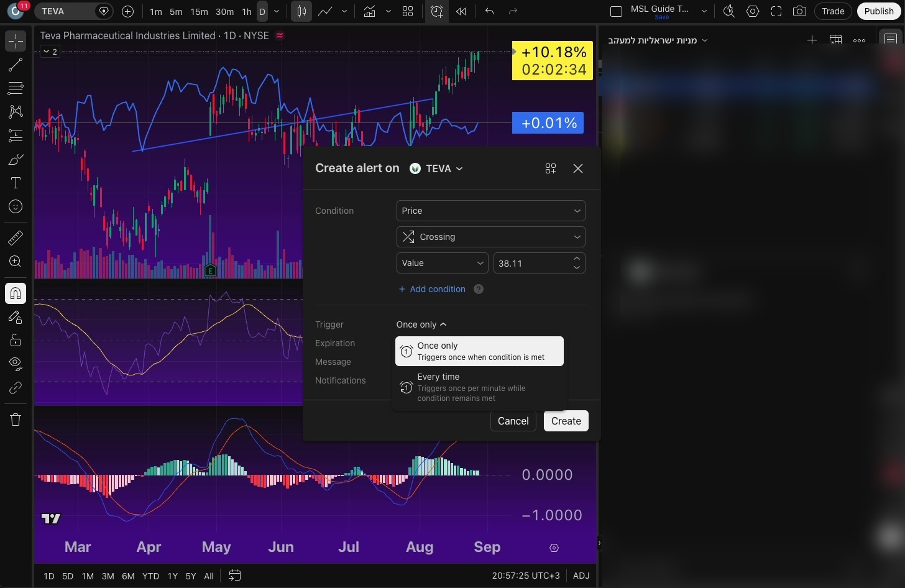The width and height of the screenshot is (905, 588).
Task: Take a chart snapshot with camera
Action: pyautogui.click(x=800, y=11)
